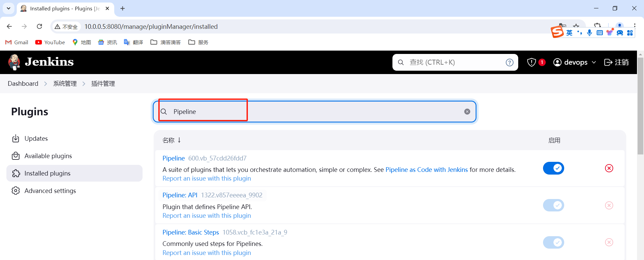Click the page vertical scrollbar thumb
Image resolution: width=644 pixels, height=260 pixels.
pos(641,106)
